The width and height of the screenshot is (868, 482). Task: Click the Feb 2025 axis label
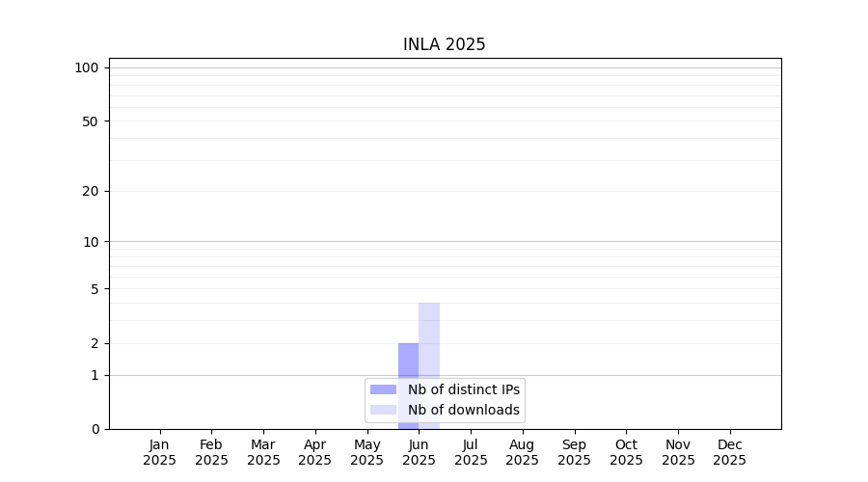pyautogui.click(x=211, y=452)
